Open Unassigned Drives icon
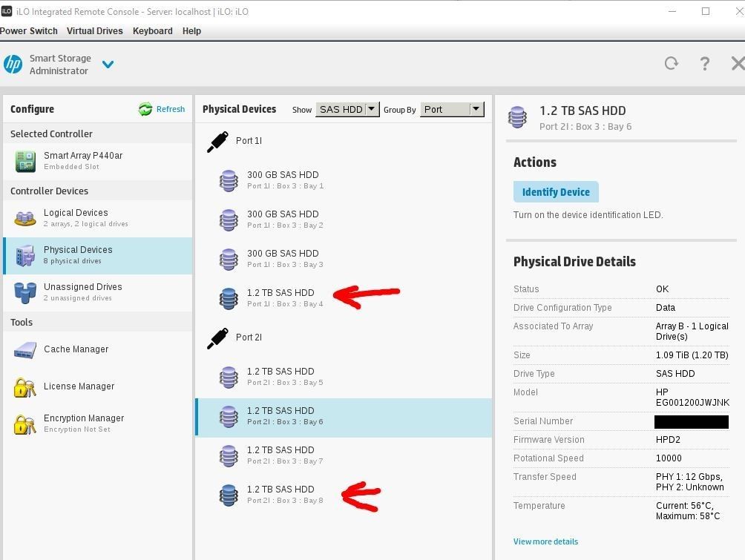 tap(25, 292)
